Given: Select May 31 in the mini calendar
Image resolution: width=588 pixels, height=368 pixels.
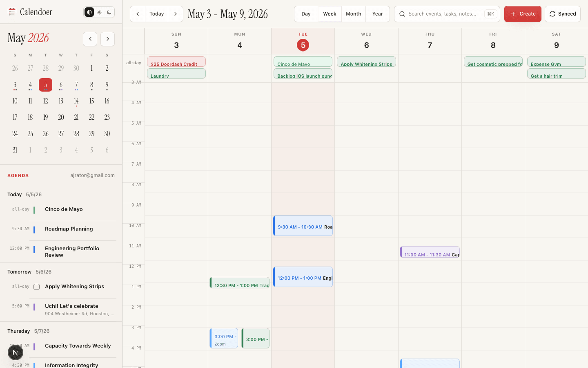Looking at the screenshot, I should 15,150.
